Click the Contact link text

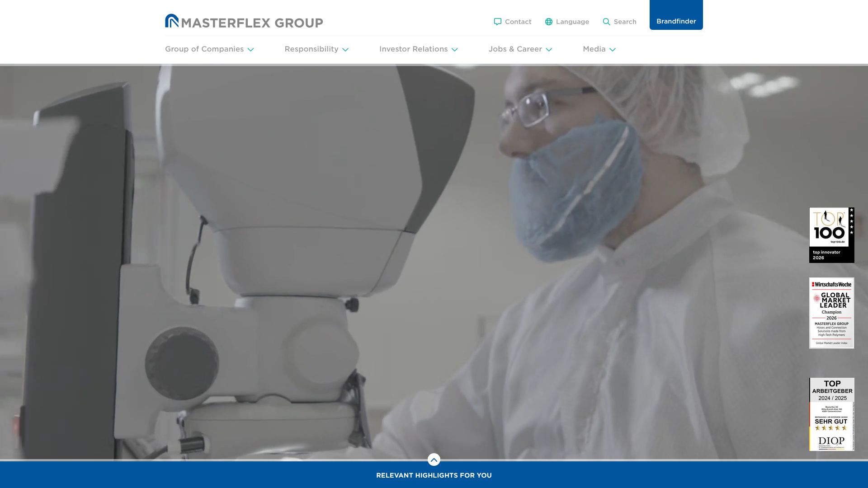tap(518, 22)
